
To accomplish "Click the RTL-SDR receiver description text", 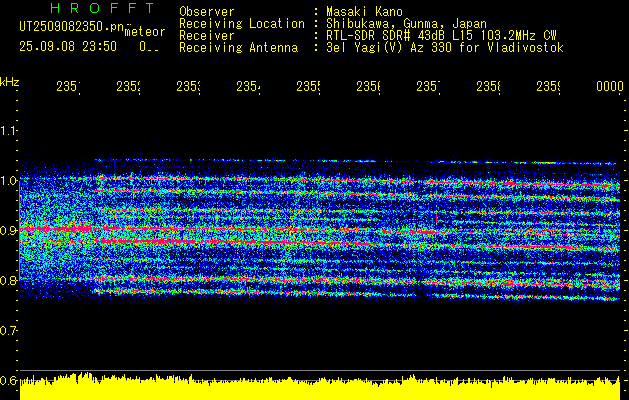I will 441,36.
